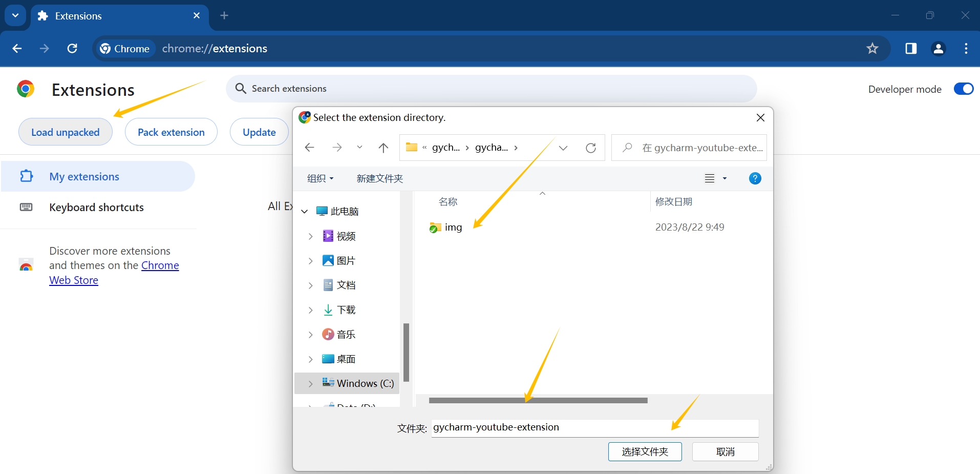980x474 pixels.
Task: Close the Select extension directory dialog
Action: point(760,117)
